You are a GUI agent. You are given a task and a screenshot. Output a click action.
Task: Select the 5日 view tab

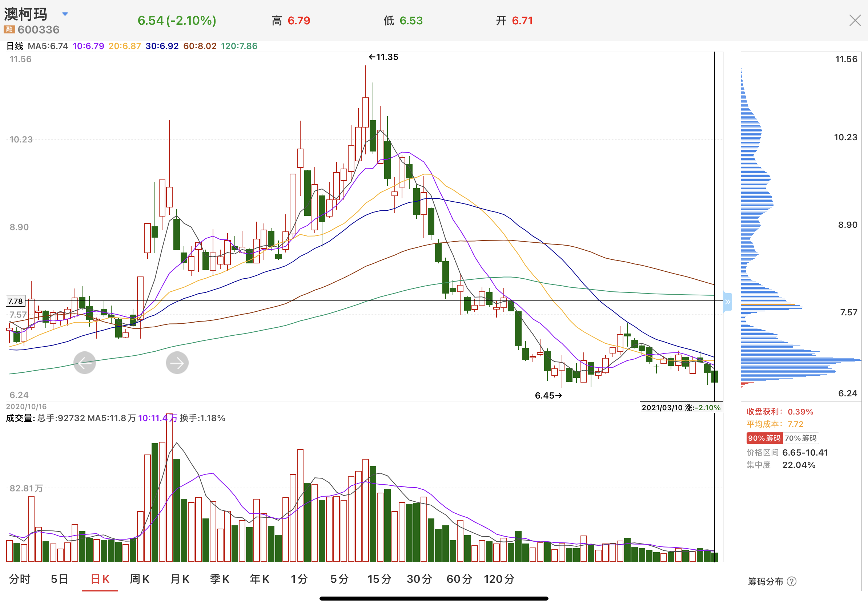[59, 579]
